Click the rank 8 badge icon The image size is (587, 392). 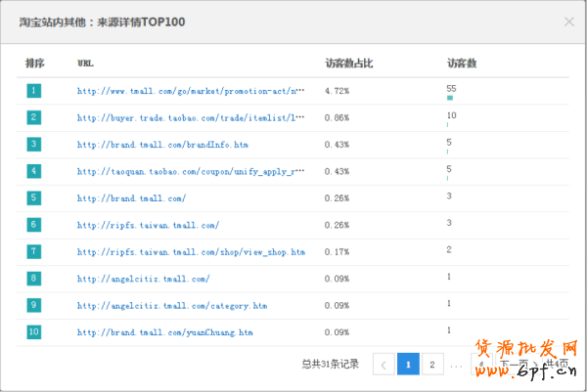(34, 279)
